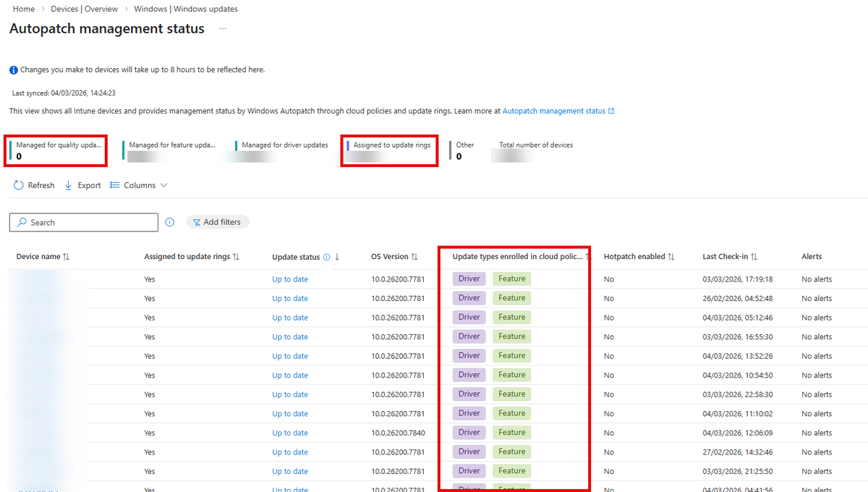Open Up to date for 03/03/2026, 16:55:30 row
The image size is (868, 492).
290,336
